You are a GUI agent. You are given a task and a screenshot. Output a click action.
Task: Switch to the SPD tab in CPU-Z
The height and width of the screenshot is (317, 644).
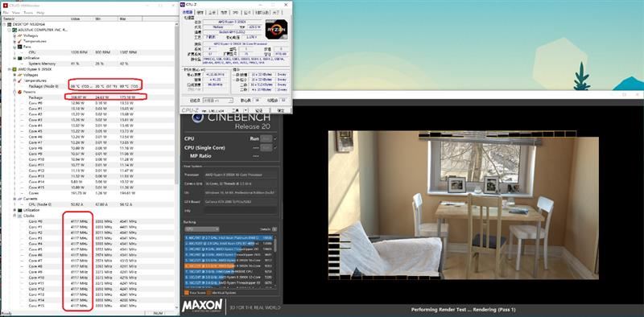click(236, 13)
